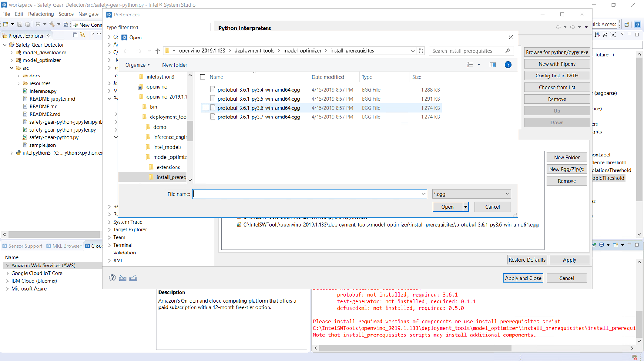Click the type filter text field
Screen dimensions: 644x361
coord(158,27)
